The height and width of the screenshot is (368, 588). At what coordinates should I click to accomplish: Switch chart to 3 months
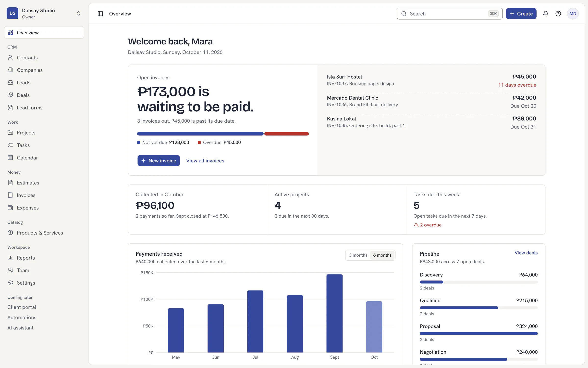pos(358,255)
